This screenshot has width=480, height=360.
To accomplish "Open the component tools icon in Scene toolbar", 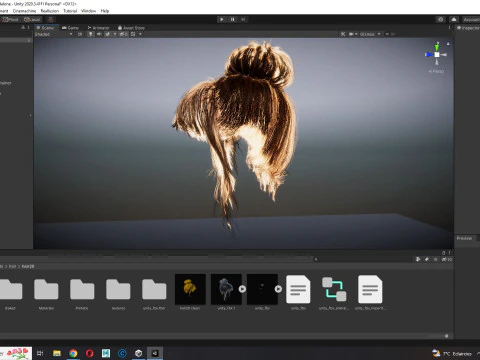I will [x=343, y=34].
